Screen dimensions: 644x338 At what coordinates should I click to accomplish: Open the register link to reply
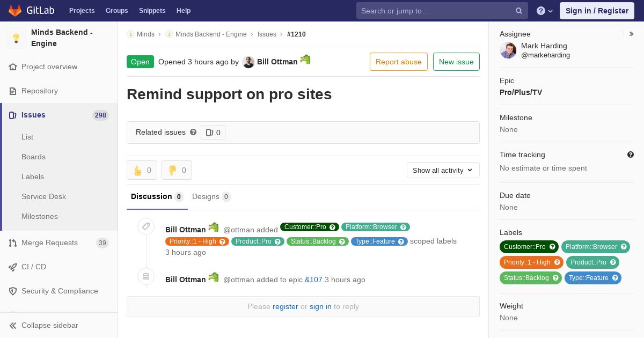click(x=285, y=306)
